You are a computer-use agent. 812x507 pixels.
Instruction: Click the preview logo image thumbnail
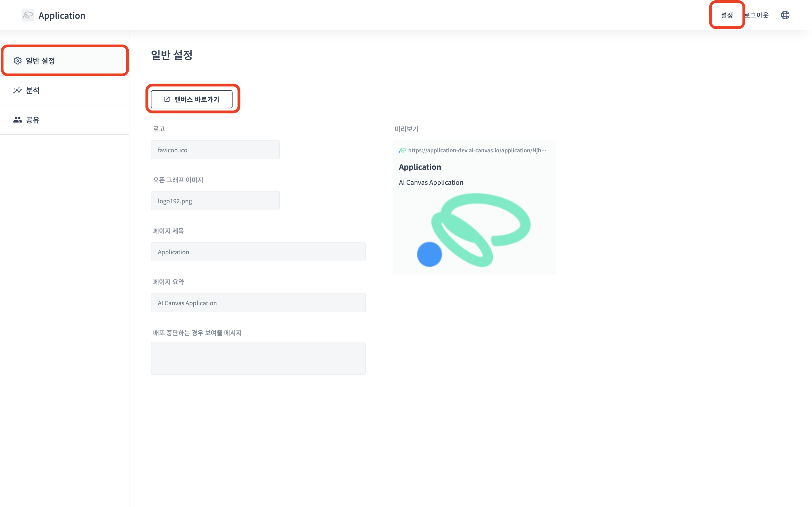[473, 230]
